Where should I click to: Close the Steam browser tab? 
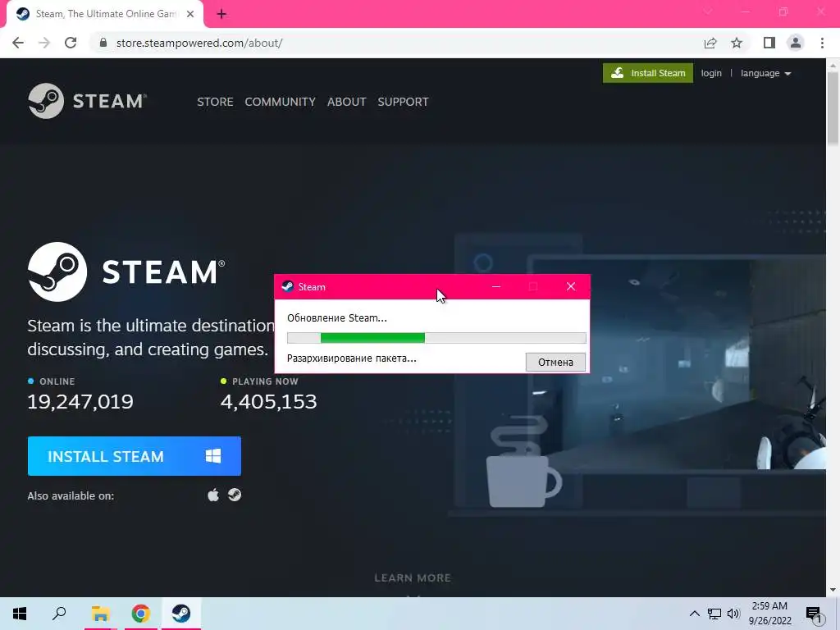click(190, 15)
